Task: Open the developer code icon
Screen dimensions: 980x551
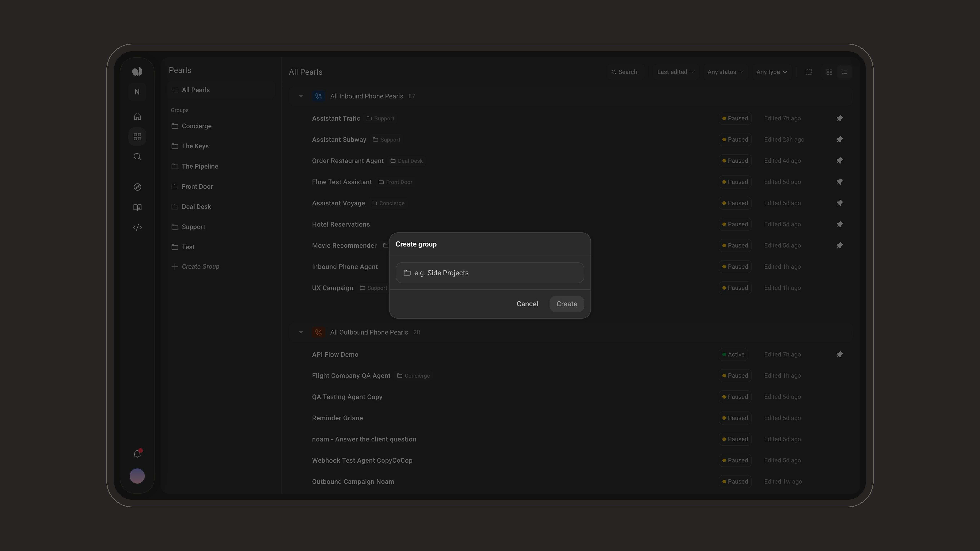Action: 137,227
